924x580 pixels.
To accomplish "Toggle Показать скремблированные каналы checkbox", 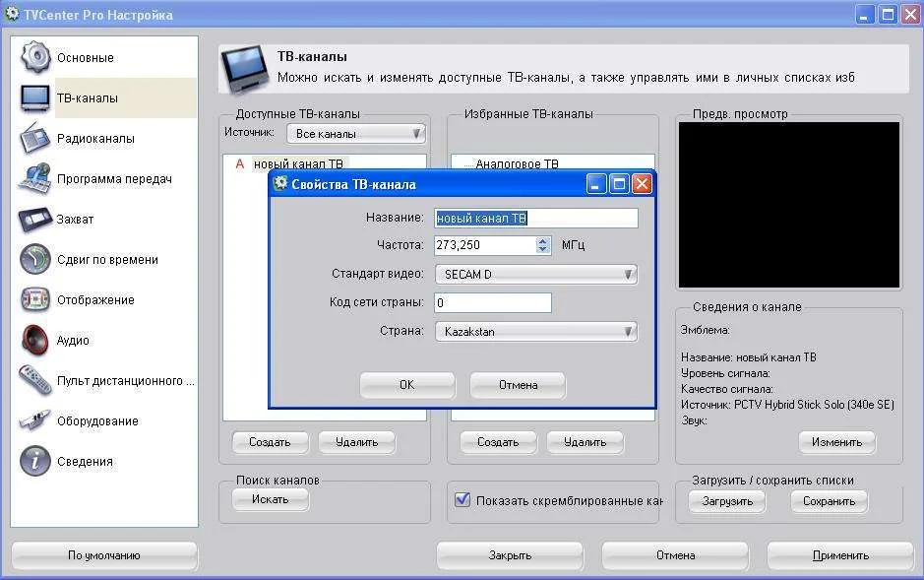I will pyautogui.click(x=462, y=500).
